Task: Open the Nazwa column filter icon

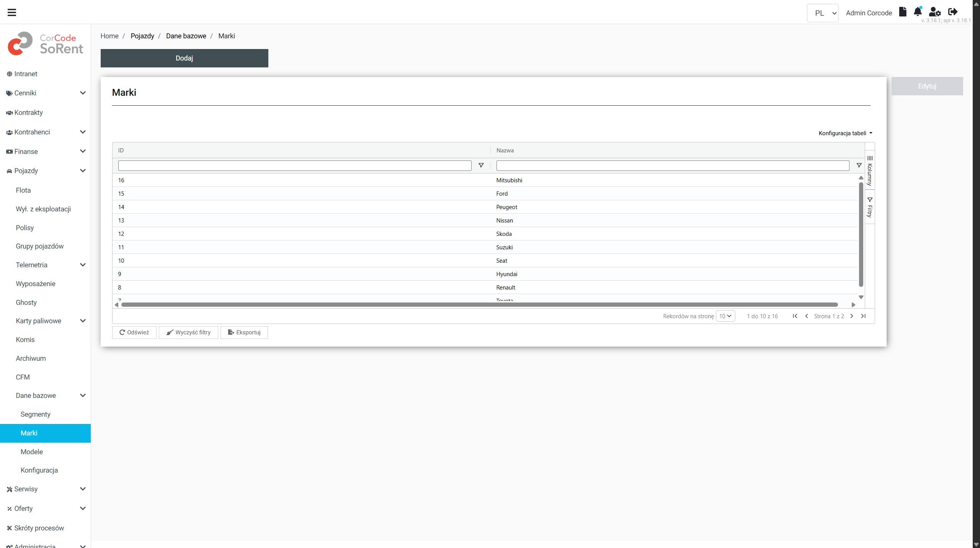Action: pos(859,165)
